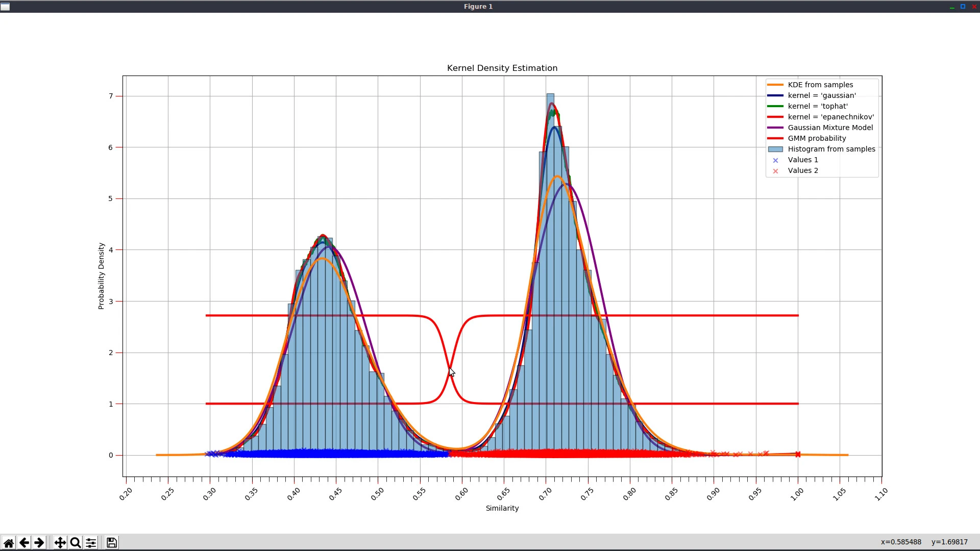980x551 pixels.
Task: Click the Values 1 blue marker legend
Action: 775,160
